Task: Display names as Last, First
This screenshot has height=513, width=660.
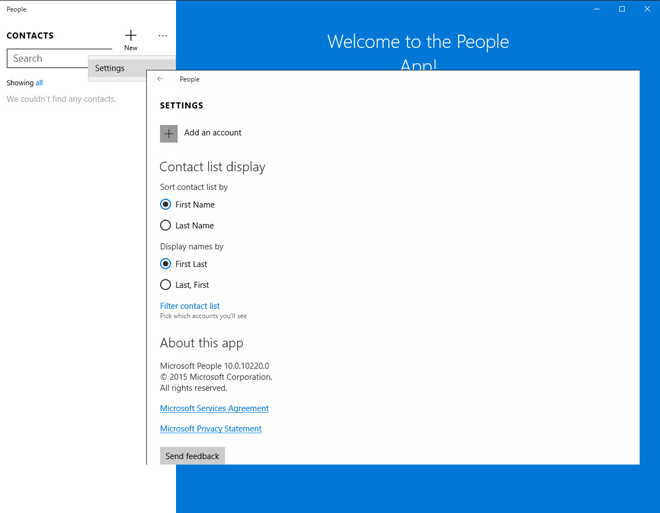Action: tap(166, 285)
